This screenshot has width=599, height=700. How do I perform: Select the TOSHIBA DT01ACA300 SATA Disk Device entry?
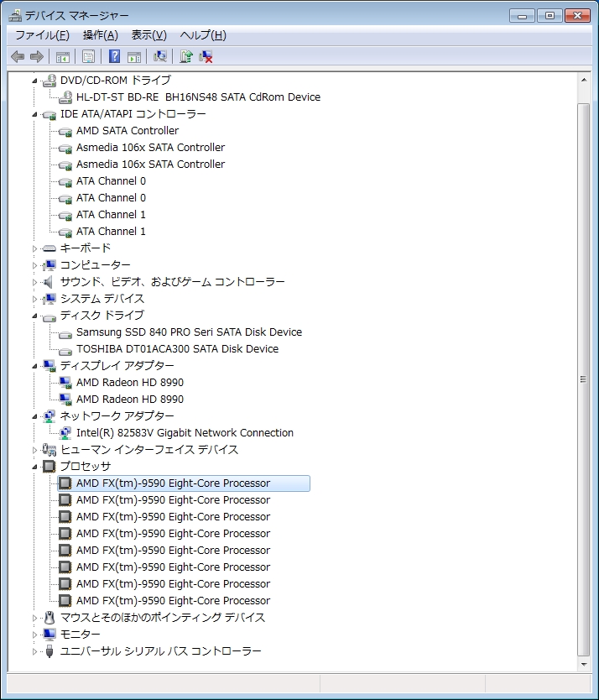177,349
